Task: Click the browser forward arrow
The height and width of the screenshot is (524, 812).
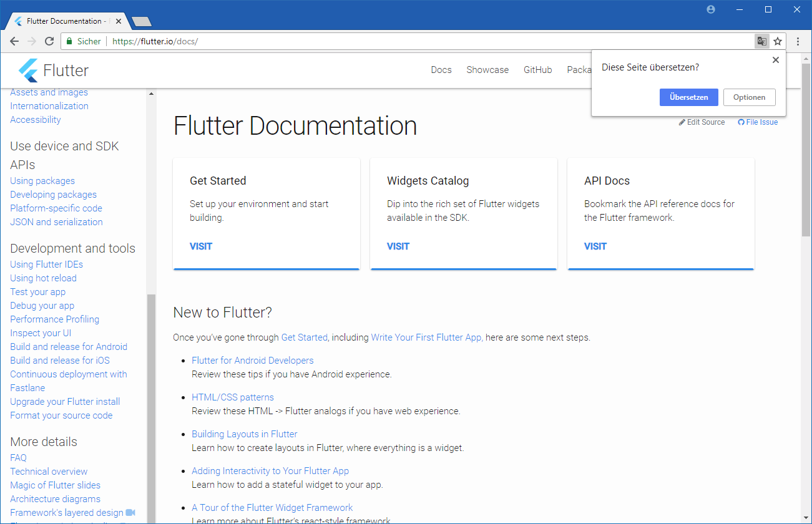Action: click(x=32, y=41)
